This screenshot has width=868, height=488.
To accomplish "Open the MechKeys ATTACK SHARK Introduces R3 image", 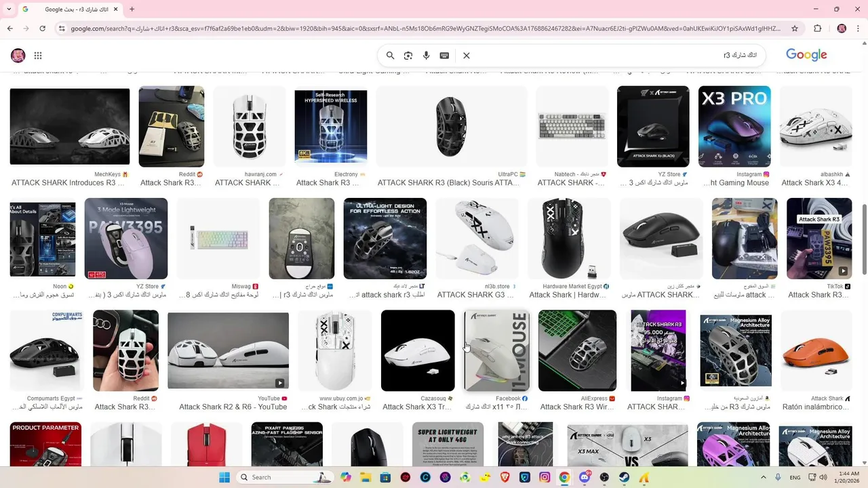I will point(70,126).
